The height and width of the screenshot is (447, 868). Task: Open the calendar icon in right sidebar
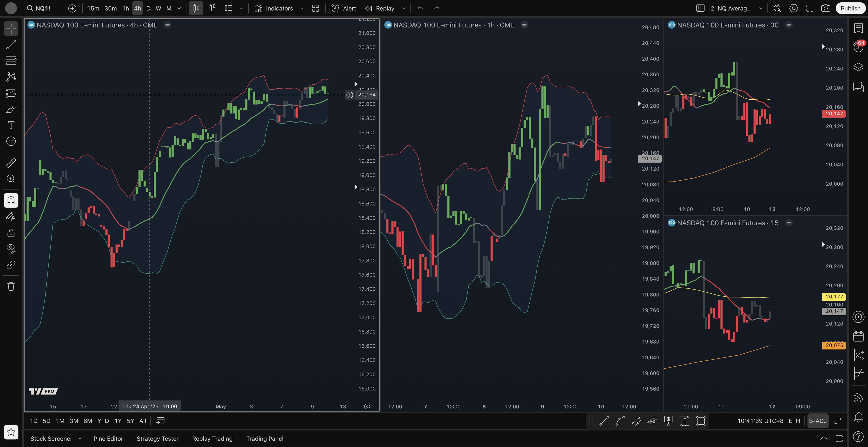coord(858,336)
